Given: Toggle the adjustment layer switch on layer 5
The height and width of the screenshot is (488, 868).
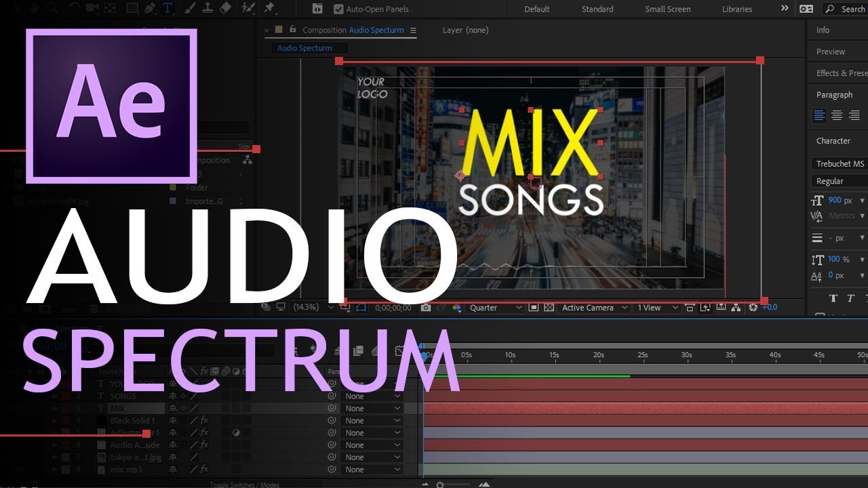Looking at the screenshot, I should [x=236, y=432].
